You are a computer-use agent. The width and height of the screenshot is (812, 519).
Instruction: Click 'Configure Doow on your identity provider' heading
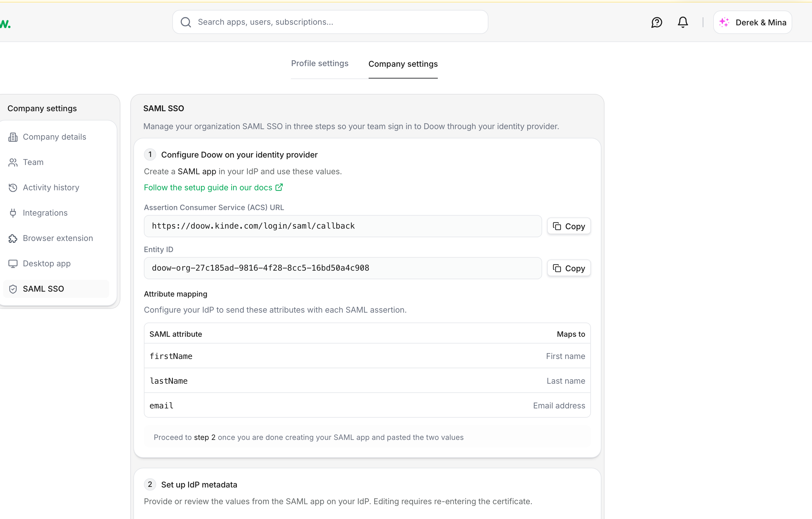pyautogui.click(x=239, y=154)
